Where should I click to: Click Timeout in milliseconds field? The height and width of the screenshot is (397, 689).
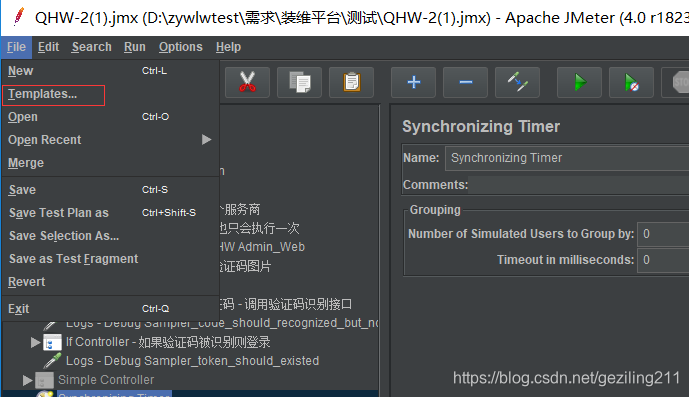click(663, 260)
